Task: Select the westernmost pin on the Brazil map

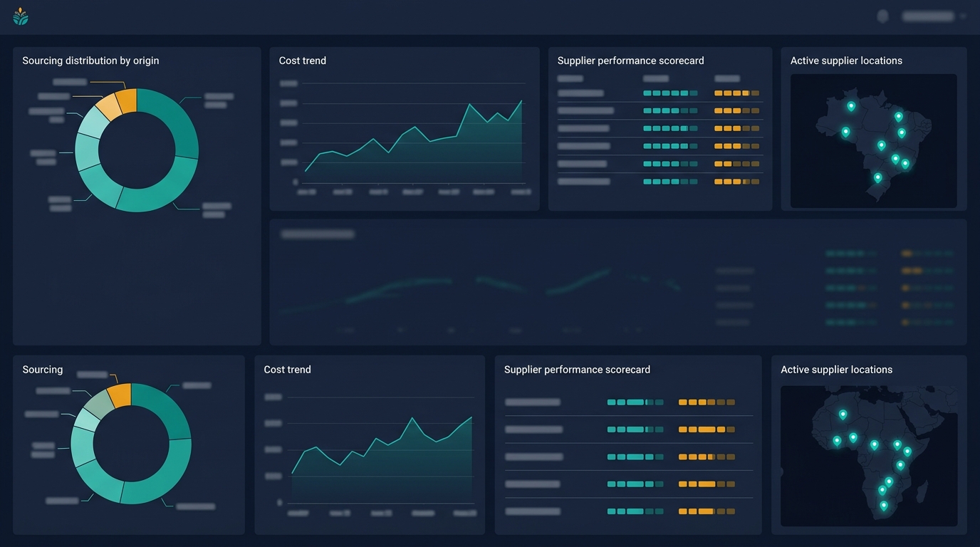Action: 845,132
